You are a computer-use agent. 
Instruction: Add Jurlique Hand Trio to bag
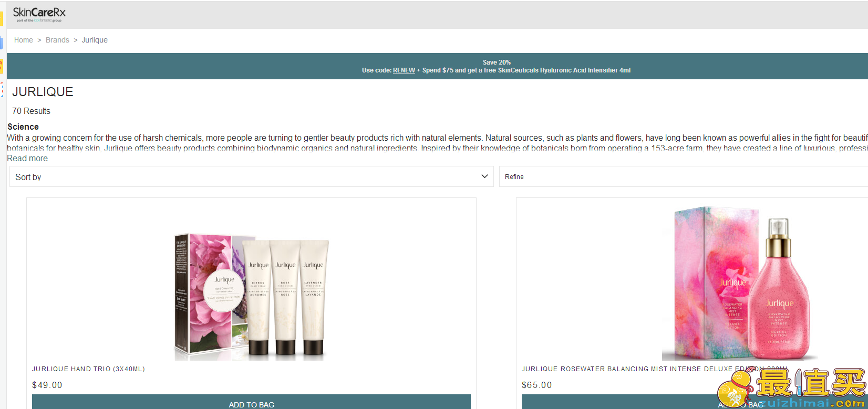tap(251, 402)
